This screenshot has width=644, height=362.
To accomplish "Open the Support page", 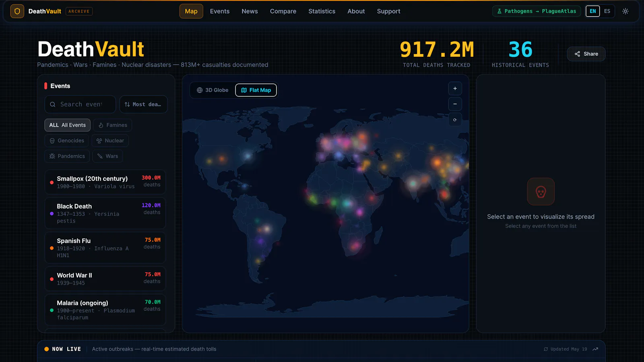I will 388,11.
